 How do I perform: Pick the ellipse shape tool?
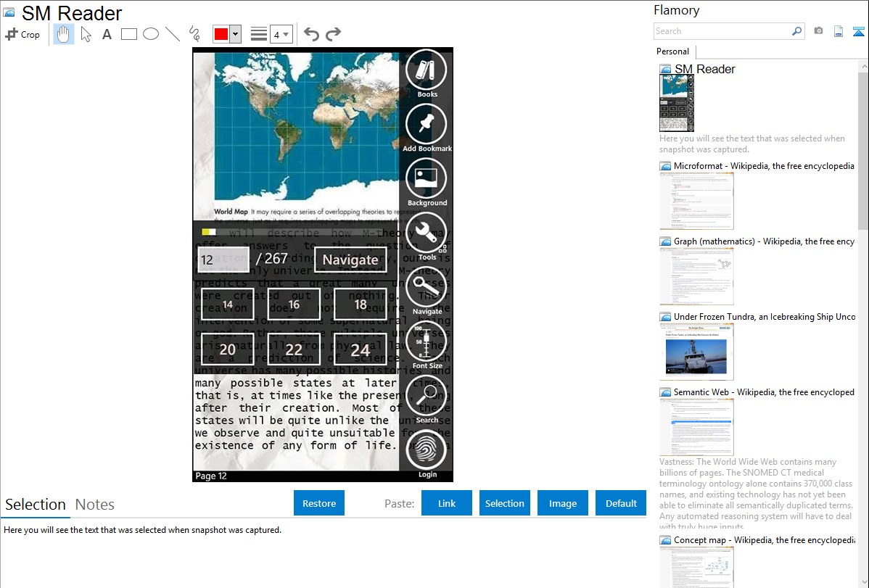pos(151,34)
